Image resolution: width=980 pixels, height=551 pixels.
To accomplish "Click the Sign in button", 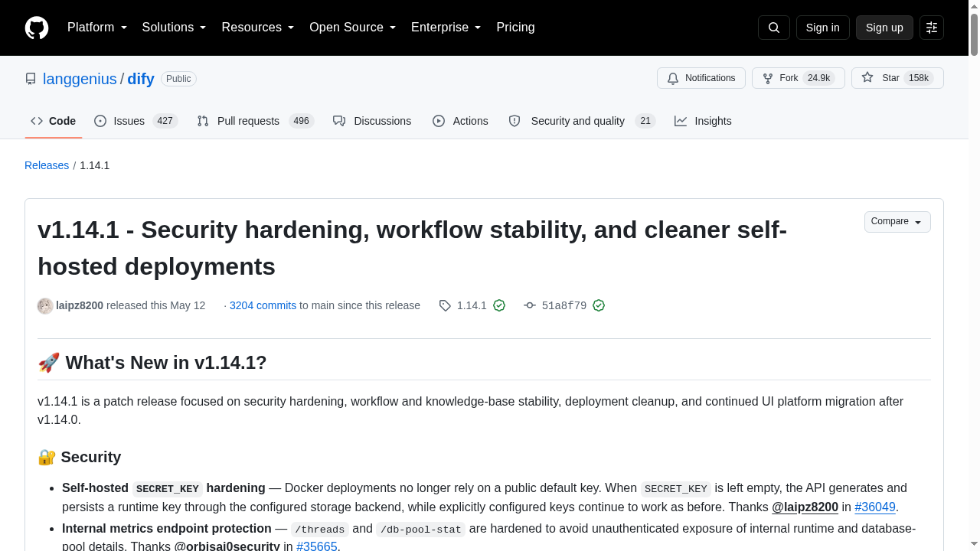I will click(x=823, y=28).
